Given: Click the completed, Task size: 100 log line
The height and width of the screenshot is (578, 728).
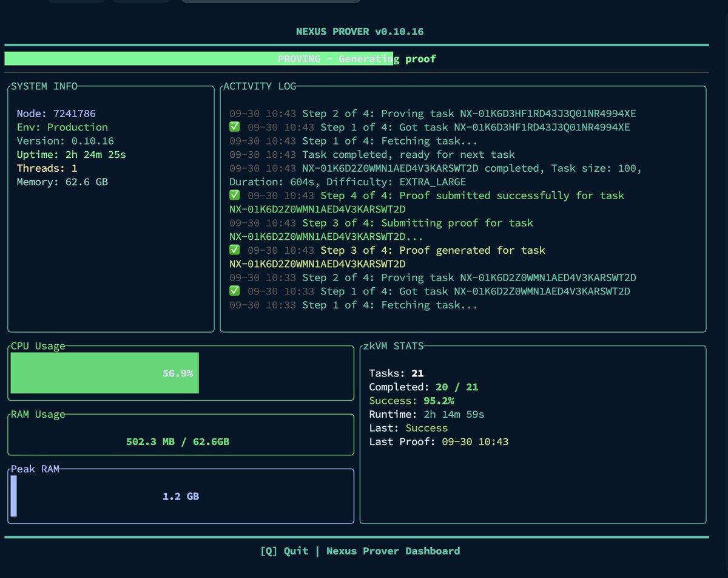Looking at the screenshot, I should tap(436, 168).
